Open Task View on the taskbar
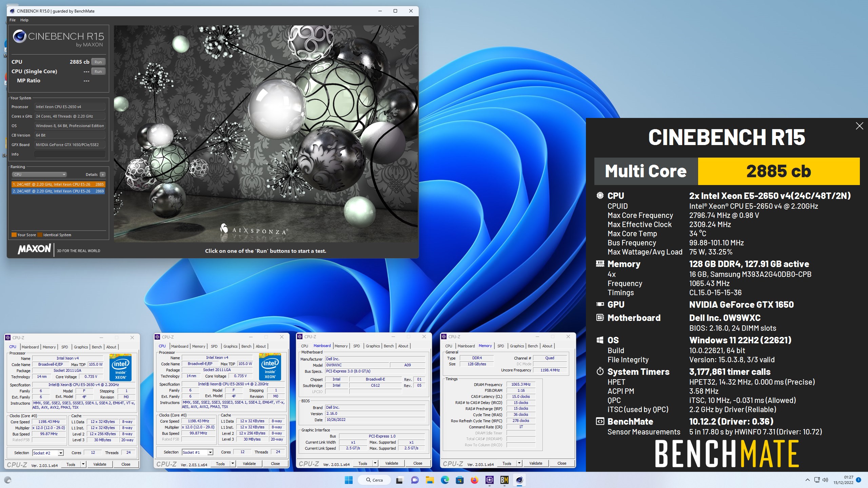868x488 pixels. pos(399,480)
